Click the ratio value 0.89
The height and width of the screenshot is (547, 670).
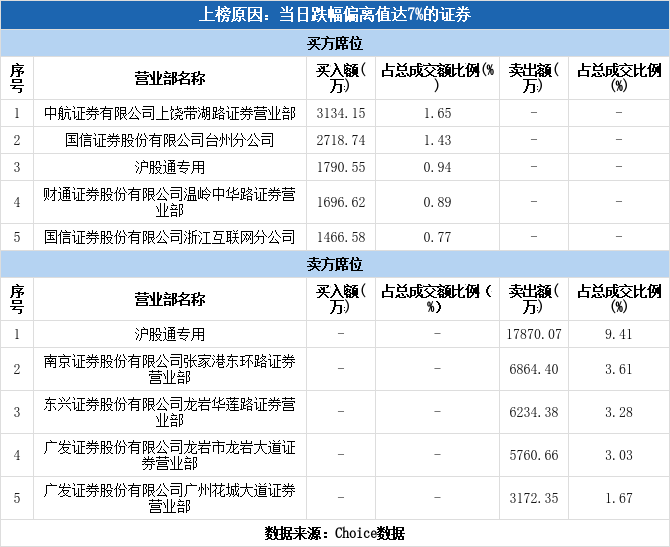pos(437,202)
